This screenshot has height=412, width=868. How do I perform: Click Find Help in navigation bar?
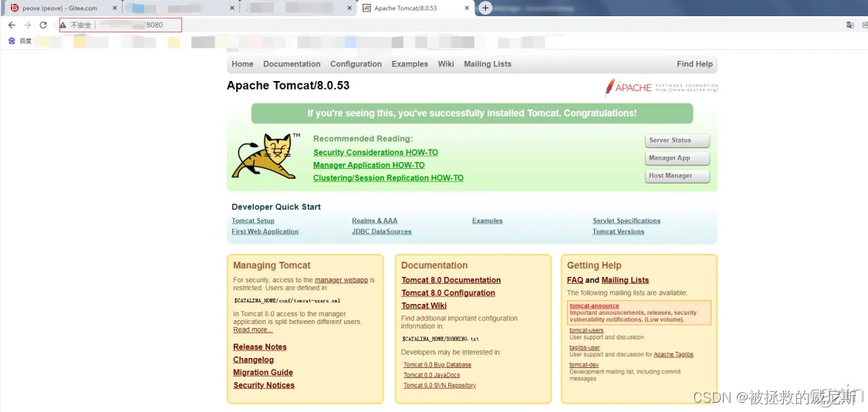pos(694,64)
